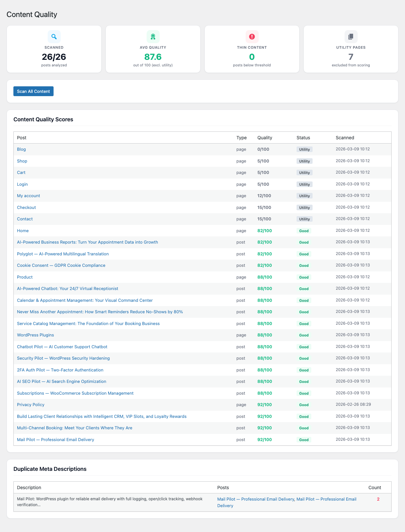Open the Privacy Policy link

31,405
